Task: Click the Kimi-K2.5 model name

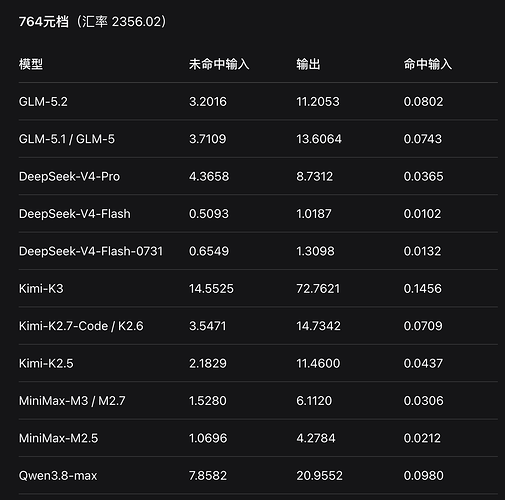Action: point(46,363)
